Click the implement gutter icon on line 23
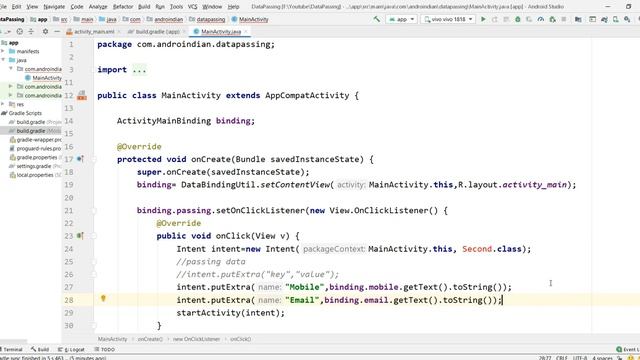This screenshot has width=640, height=360. (x=80, y=236)
